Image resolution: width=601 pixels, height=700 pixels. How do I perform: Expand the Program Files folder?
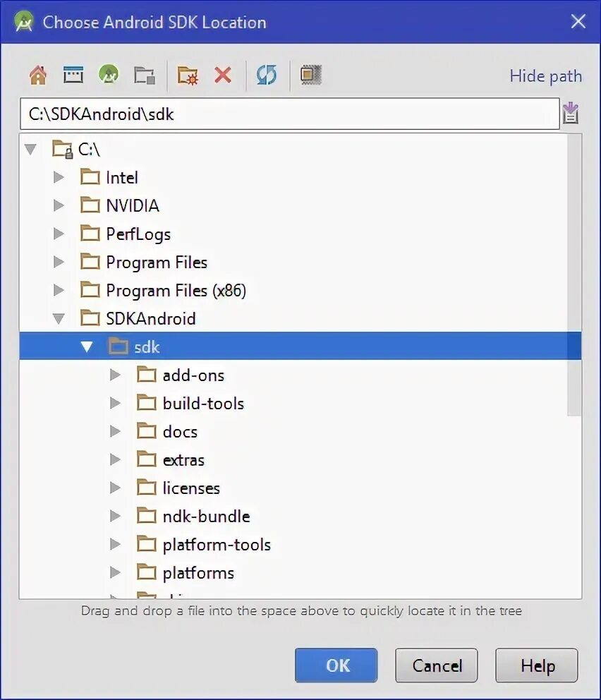[x=59, y=262]
